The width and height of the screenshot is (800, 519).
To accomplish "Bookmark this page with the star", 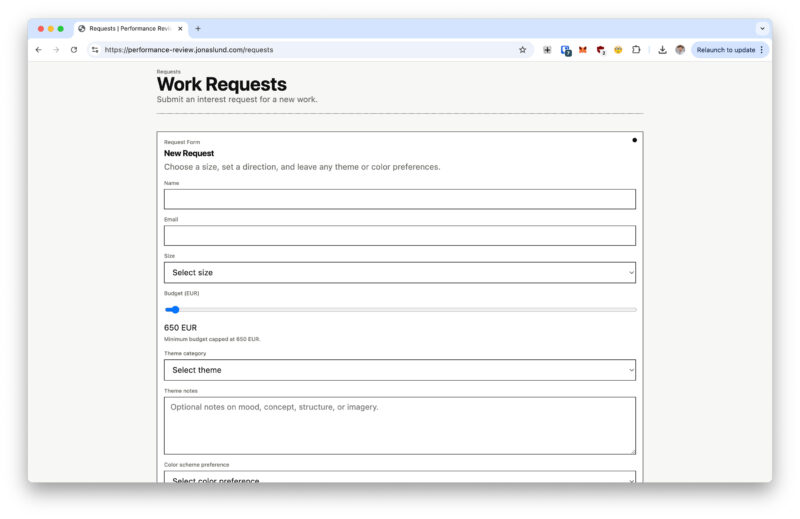I will tap(522, 50).
